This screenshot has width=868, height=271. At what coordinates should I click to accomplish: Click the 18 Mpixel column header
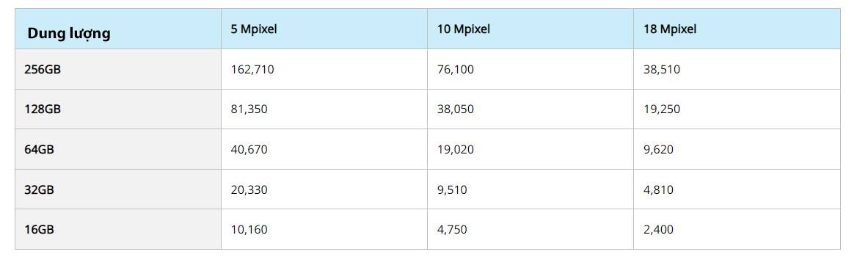click(737, 29)
